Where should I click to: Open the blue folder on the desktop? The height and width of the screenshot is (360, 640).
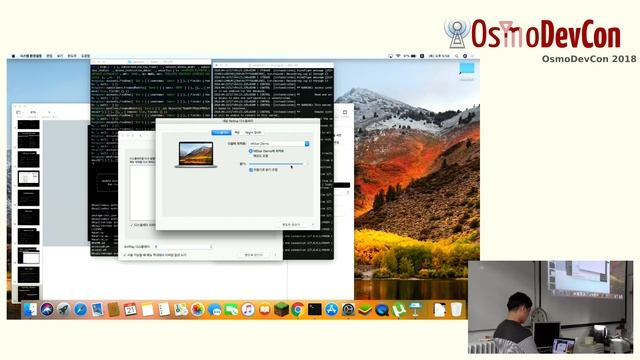click(x=467, y=69)
